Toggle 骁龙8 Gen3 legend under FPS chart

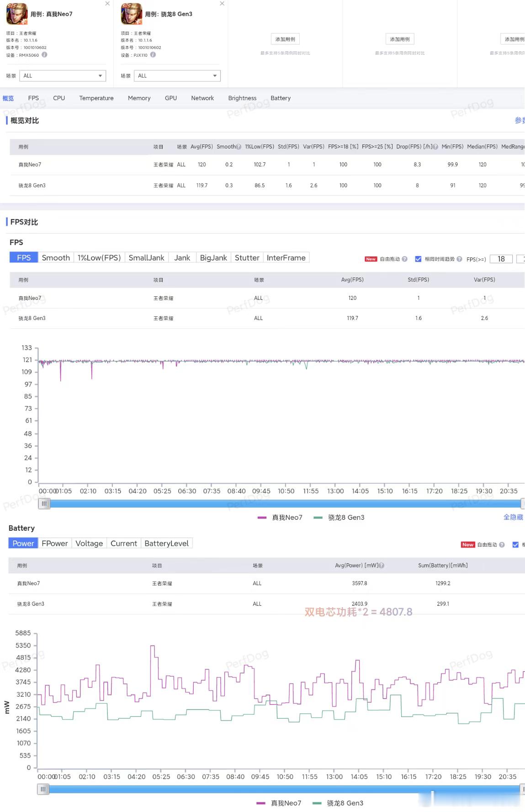coord(339,518)
